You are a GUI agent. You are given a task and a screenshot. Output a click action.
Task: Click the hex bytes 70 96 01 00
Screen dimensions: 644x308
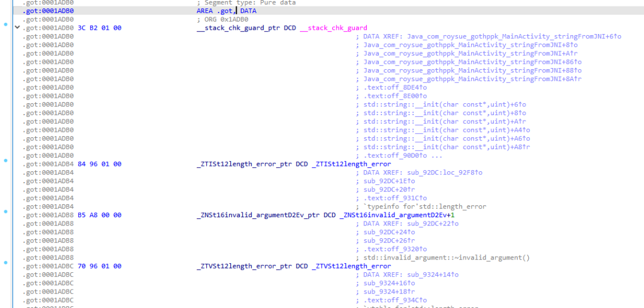(x=100, y=266)
